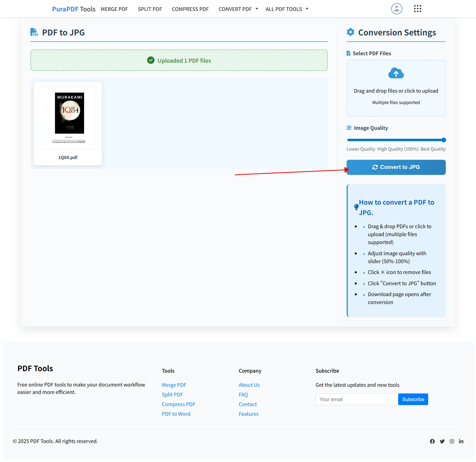Open the About Us link in the footer
The height and width of the screenshot is (462, 476).
pos(249,385)
